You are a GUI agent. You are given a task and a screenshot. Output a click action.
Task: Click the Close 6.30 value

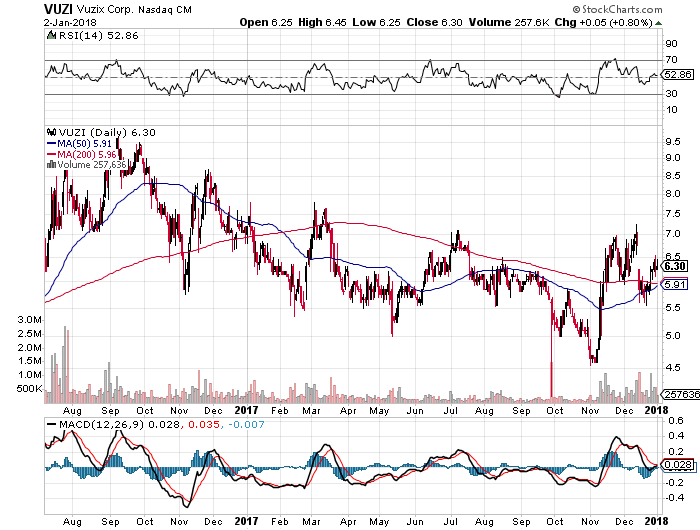(x=434, y=22)
